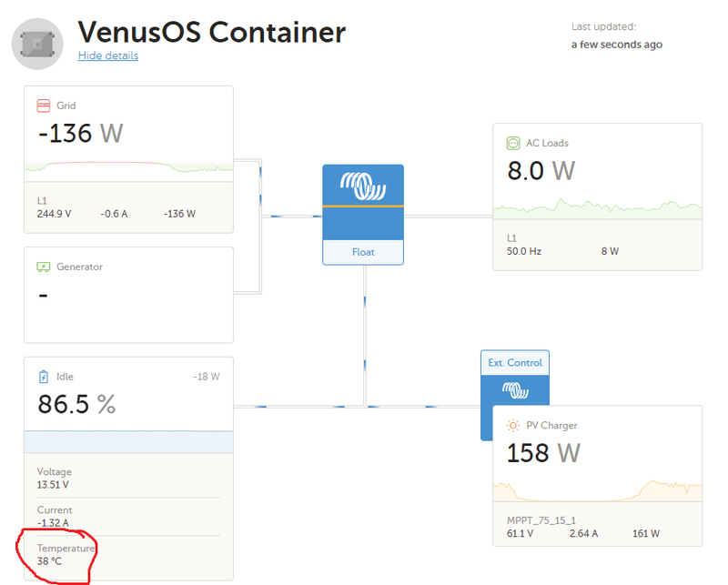The width and height of the screenshot is (728, 585).
Task: Click the PV Charger sun icon
Action: (x=512, y=425)
